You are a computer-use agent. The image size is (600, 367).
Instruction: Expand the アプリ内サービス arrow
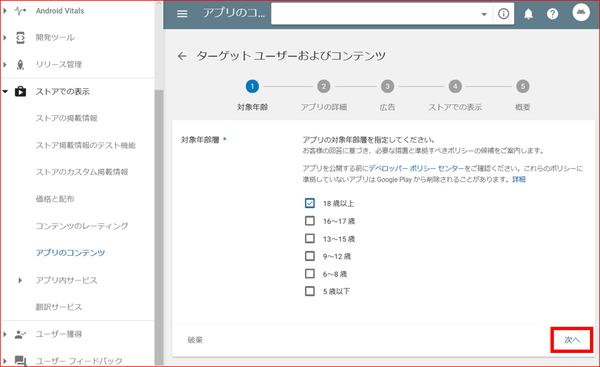coord(20,281)
